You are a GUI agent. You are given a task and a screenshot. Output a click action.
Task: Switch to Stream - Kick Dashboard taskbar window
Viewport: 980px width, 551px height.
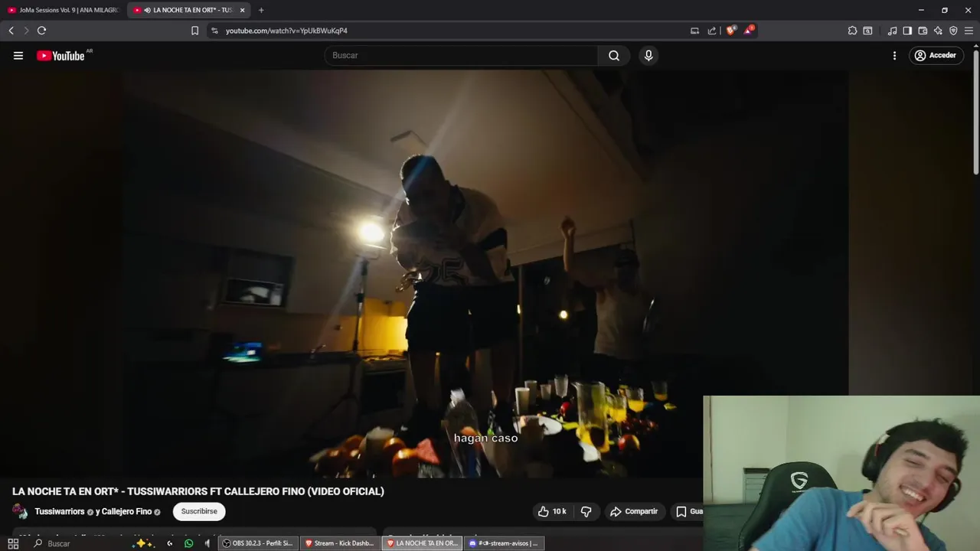[340, 543]
